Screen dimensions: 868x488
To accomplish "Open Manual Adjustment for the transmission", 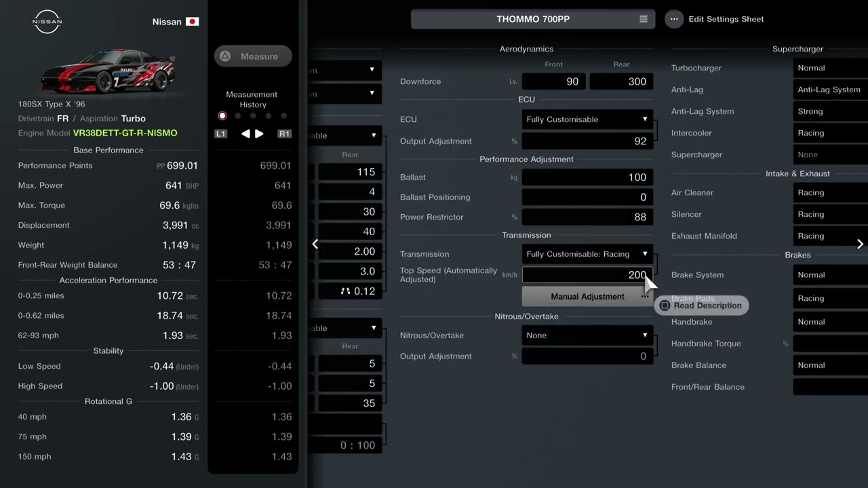I will [587, 296].
